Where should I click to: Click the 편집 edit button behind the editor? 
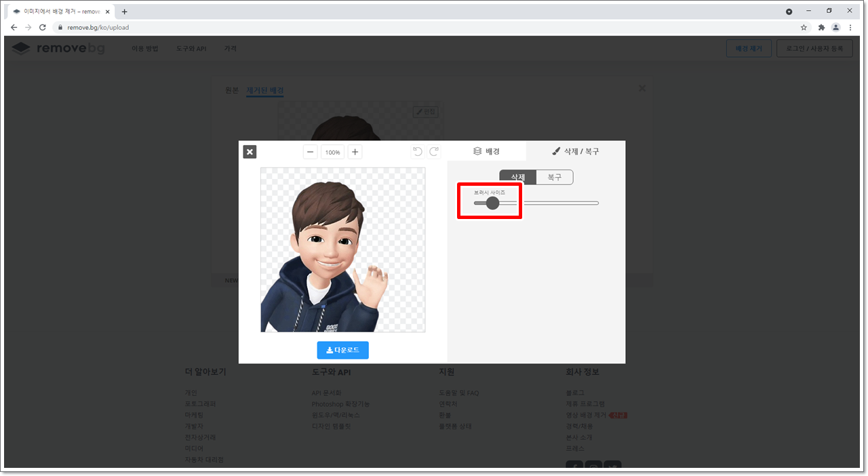(x=427, y=112)
